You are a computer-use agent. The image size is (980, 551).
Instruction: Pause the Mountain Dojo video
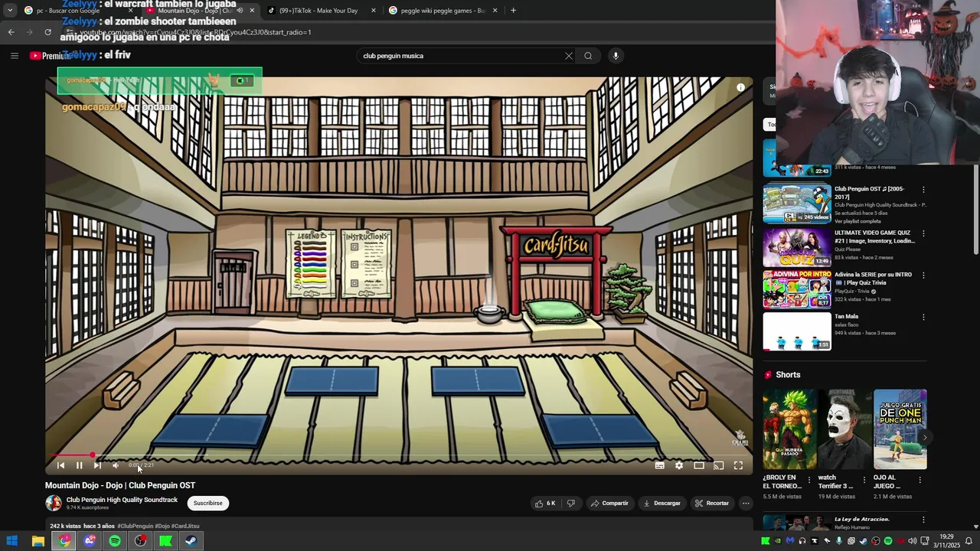point(79,465)
